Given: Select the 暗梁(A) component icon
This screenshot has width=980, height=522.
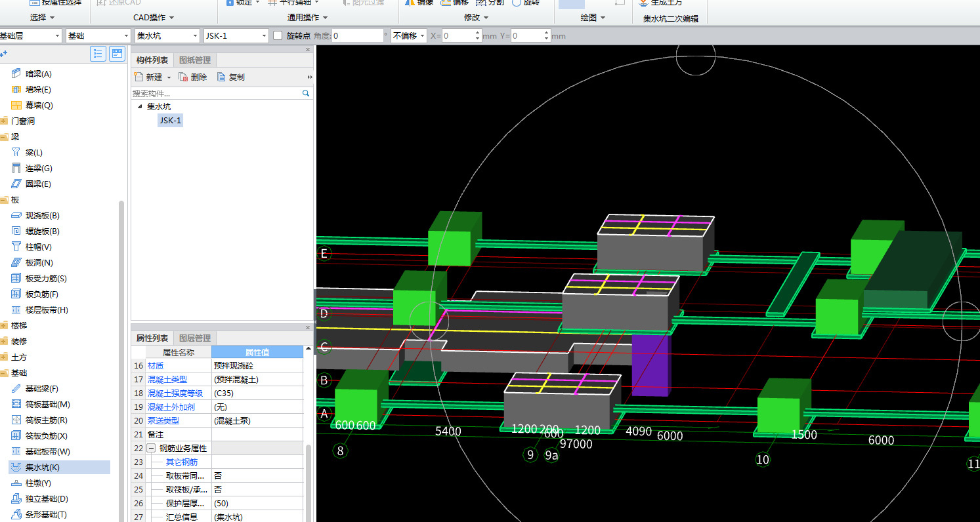Looking at the screenshot, I should point(16,73).
